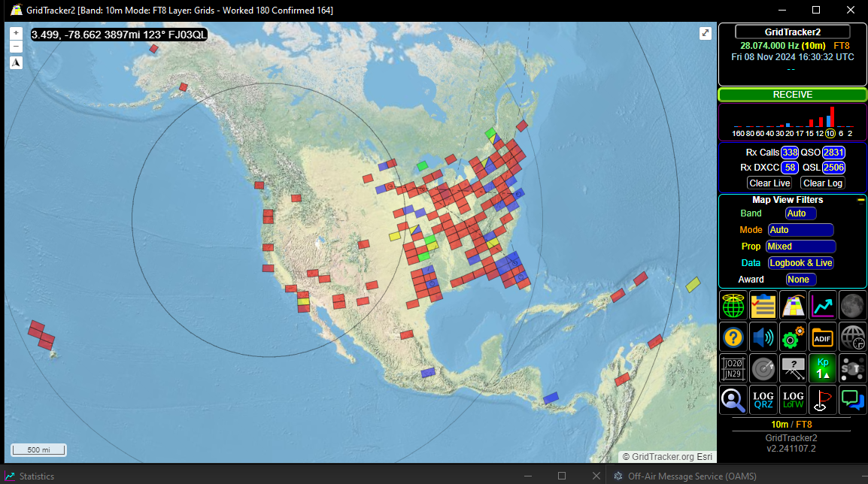Toggle the off-air messaging chat icon

852,400
